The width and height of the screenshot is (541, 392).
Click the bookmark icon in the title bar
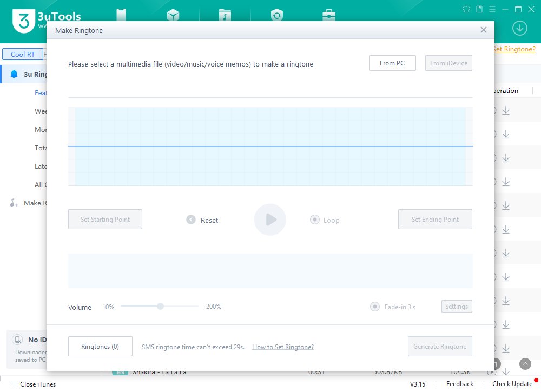click(x=479, y=9)
